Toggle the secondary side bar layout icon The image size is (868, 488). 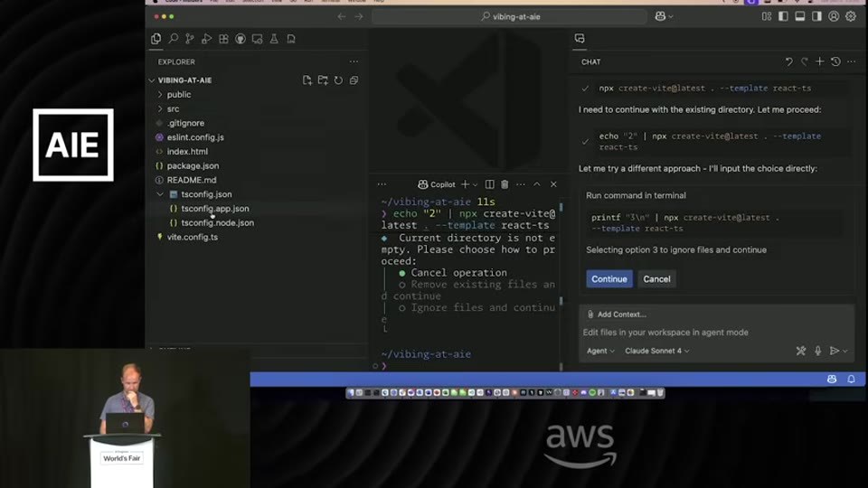(816, 16)
